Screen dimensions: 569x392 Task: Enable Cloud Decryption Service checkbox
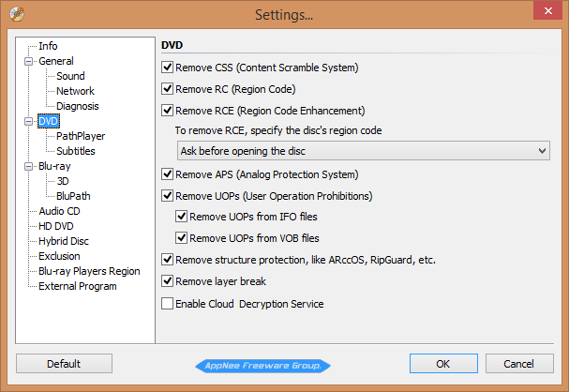click(x=167, y=304)
